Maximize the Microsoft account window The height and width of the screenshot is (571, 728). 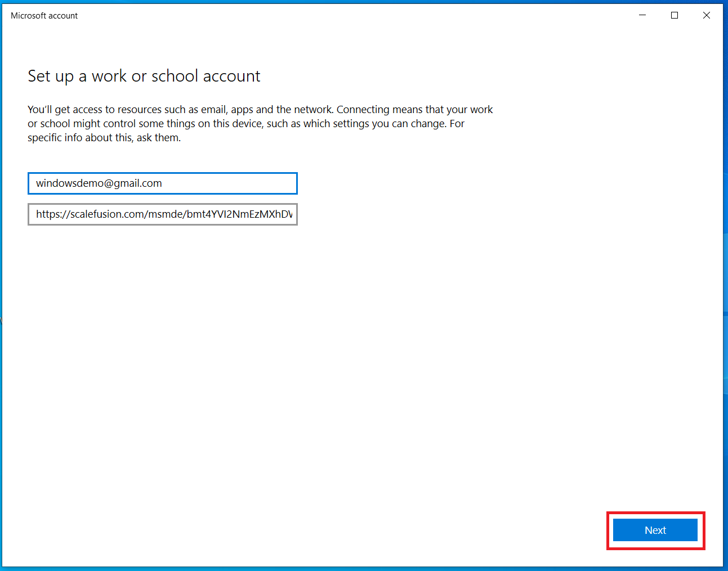tap(675, 15)
